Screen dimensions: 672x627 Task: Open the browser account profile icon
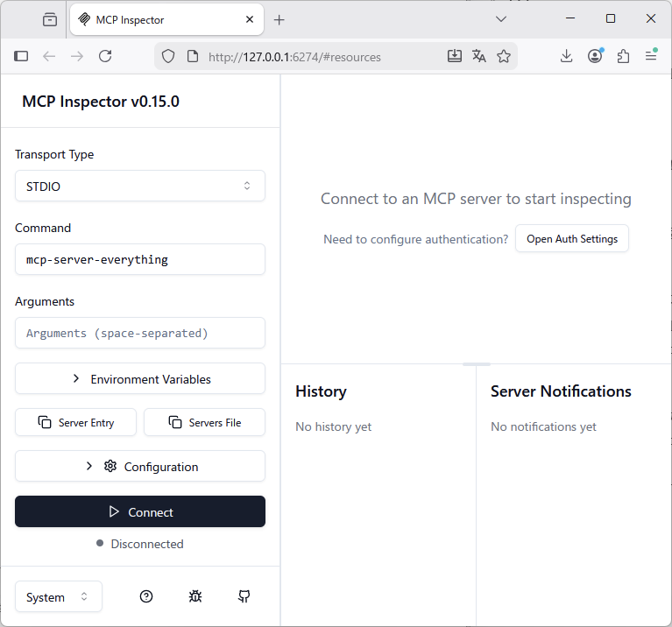tap(595, 56)
